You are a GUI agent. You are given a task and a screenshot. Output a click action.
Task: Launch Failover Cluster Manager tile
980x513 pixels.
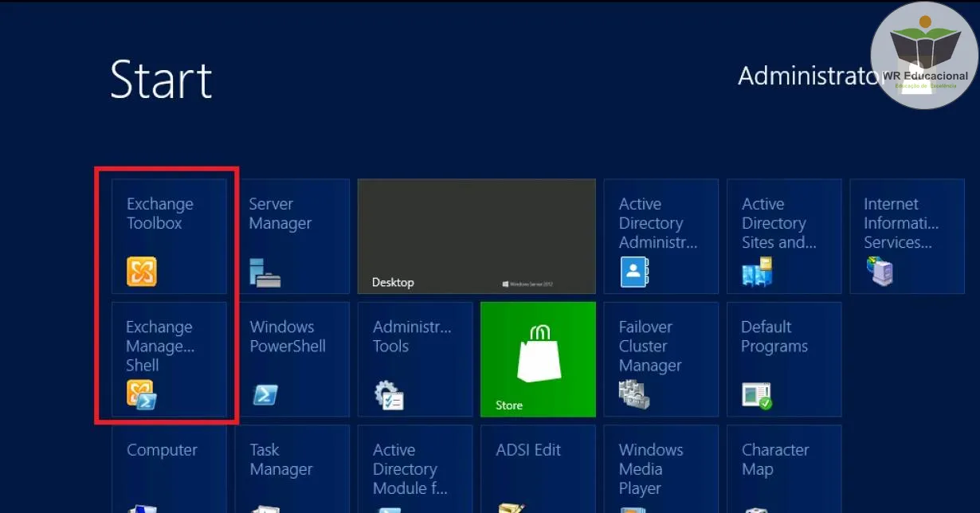coord(661,358)
